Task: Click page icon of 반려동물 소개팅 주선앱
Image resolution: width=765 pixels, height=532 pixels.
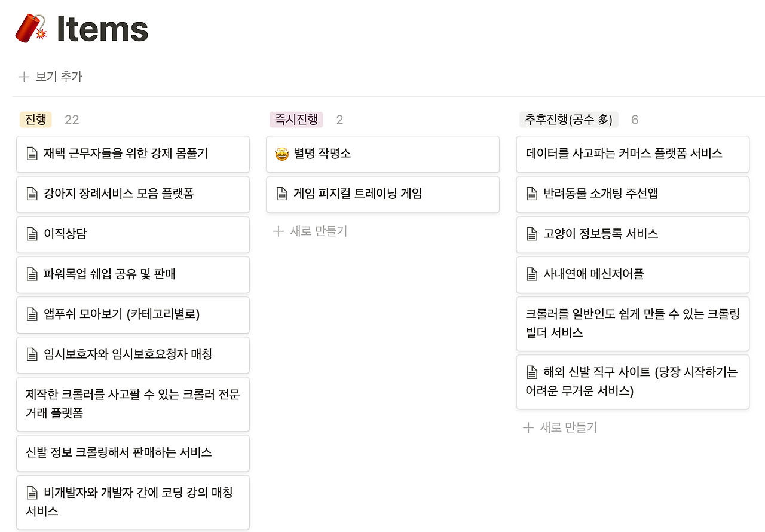Action: pyautogui.click(x=532, y=194)
